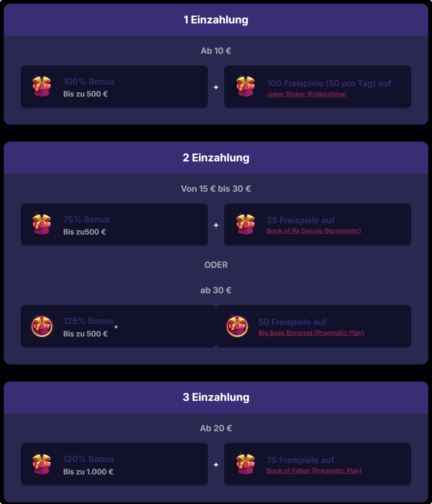Select the 2 Einzahlung header

click(x=216, y=158)
